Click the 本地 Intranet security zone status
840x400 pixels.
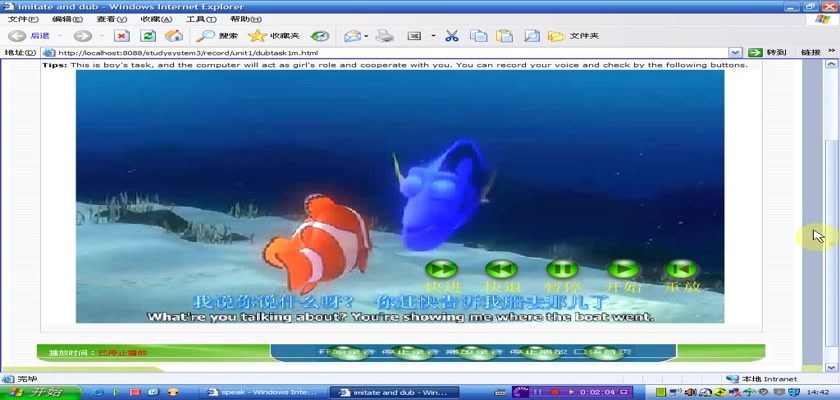(760, 379)
